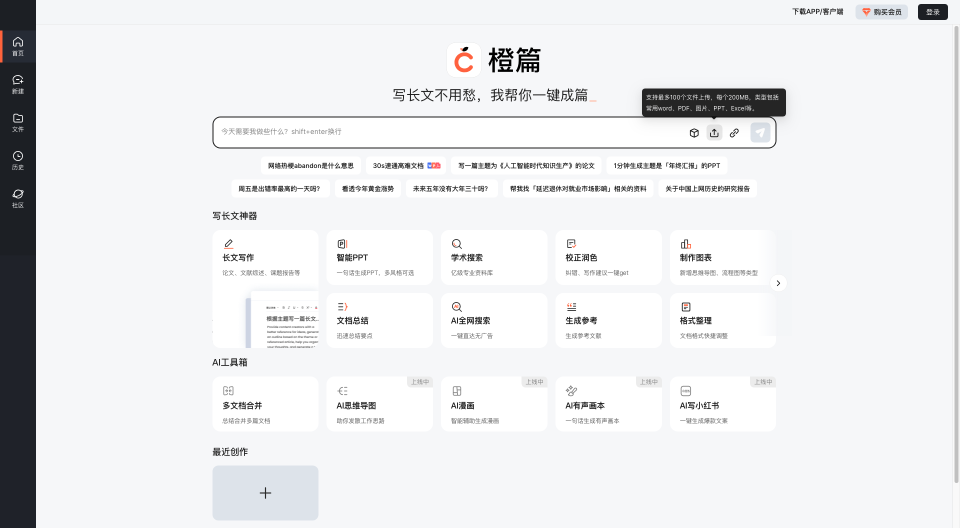Select suggestion 30s速通高难文档

pos(407,165)
